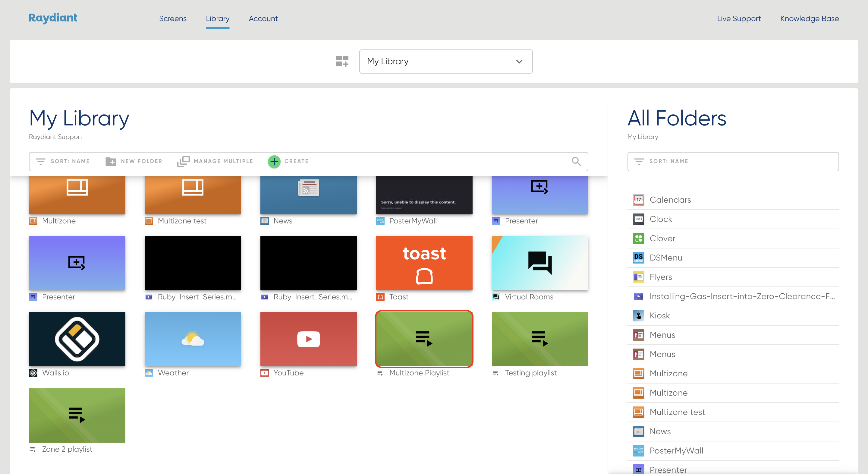Image resolution: width=868 pixels, height=474 pixels.
Task: Click the Kiosk icon in folders list
Action: click(x=638, y=316)
